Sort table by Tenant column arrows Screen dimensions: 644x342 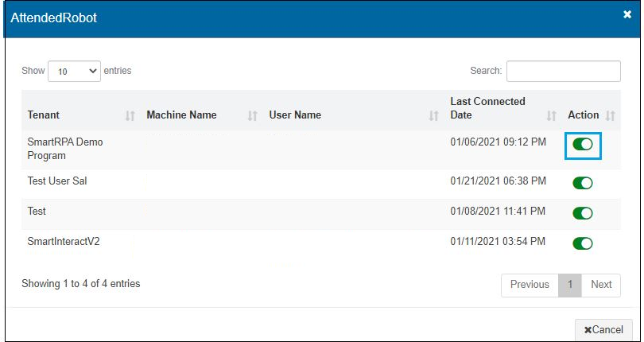click(130, 116)
